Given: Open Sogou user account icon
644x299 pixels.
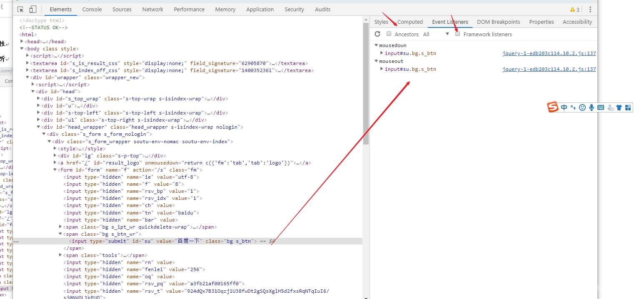Looking at the screenshot, I should (610, 107).
